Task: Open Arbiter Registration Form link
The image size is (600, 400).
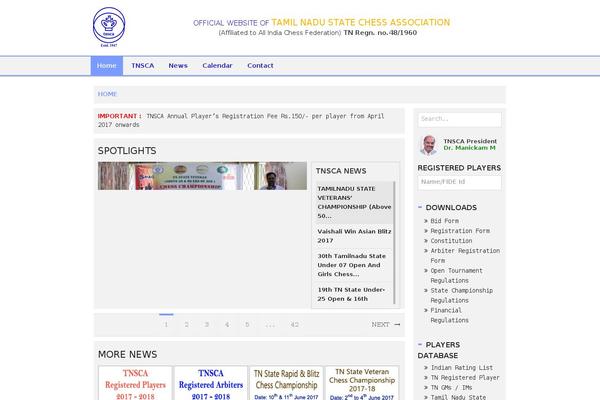Action: tap(465, 256)
